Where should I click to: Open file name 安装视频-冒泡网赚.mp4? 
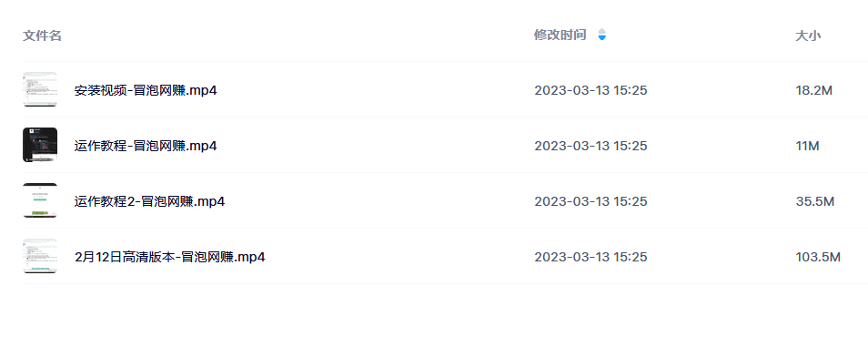click(146, 90)
